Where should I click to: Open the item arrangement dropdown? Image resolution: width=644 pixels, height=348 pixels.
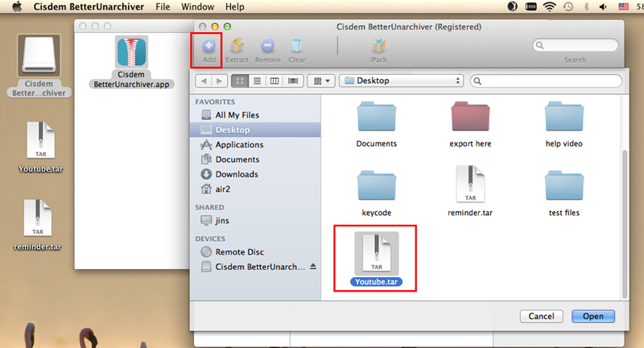point(321,81)
